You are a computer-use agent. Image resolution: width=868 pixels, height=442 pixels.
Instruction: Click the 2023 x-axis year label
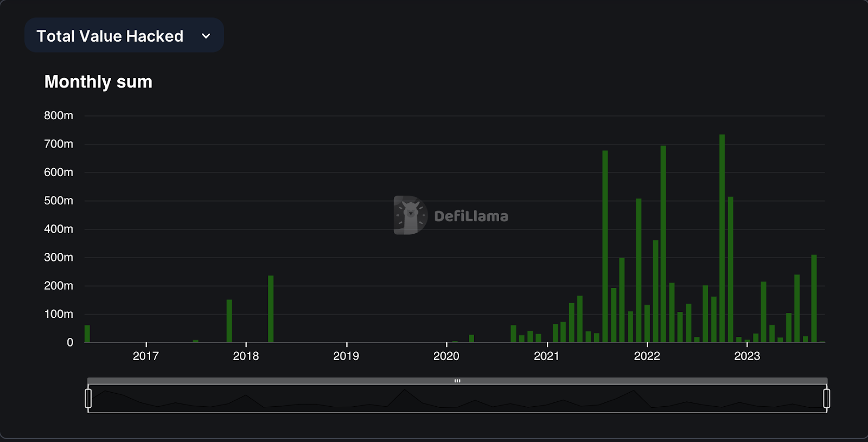point(747,356)
